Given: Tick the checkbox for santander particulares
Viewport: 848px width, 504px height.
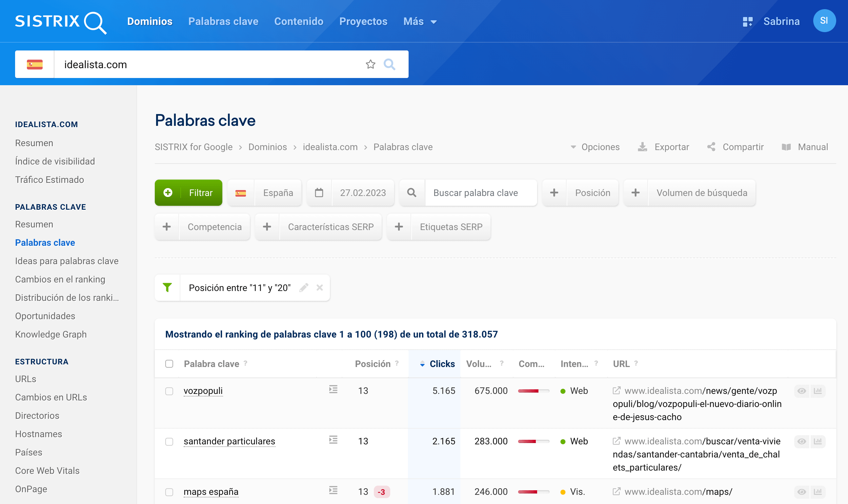Looking at the screenshot, I should click(169, 441).
